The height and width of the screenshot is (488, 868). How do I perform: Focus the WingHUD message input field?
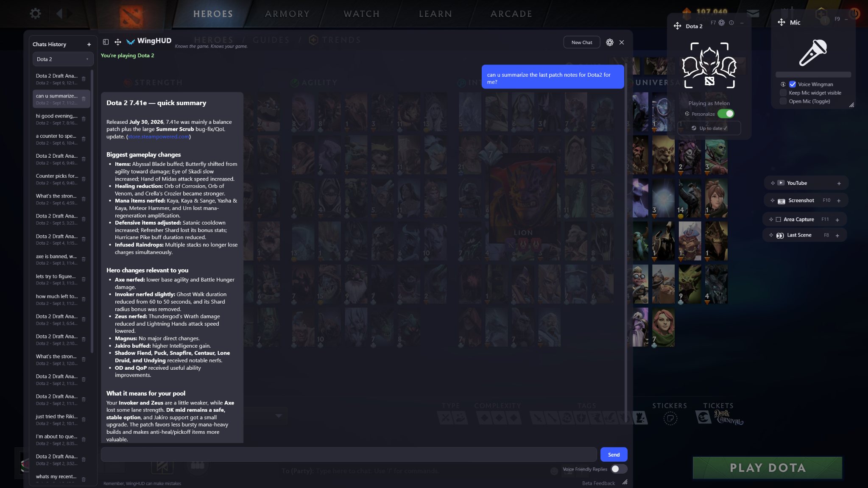pos(349,455)
